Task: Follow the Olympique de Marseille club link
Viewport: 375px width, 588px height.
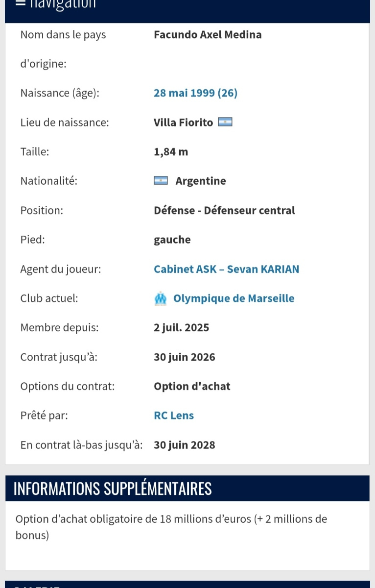Action: point(234,298)
